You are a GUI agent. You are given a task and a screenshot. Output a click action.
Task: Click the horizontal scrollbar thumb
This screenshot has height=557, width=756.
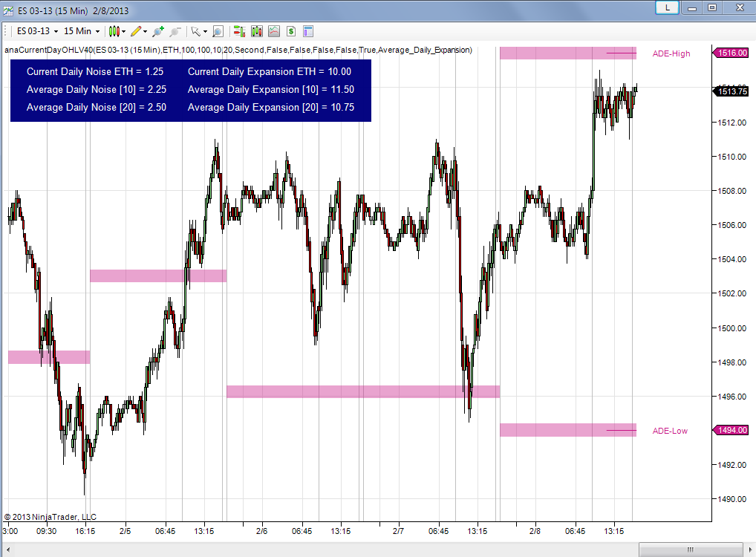691,550
